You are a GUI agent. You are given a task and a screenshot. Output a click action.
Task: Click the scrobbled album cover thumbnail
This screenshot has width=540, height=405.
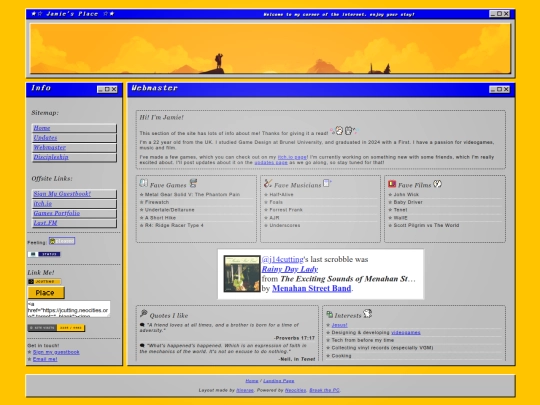(x=242, y=273)
